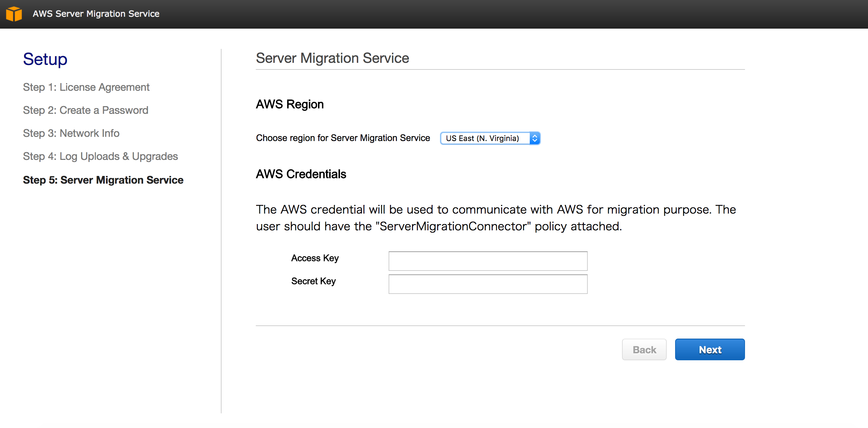Click the Access Key label

click(x=315, y=258)
